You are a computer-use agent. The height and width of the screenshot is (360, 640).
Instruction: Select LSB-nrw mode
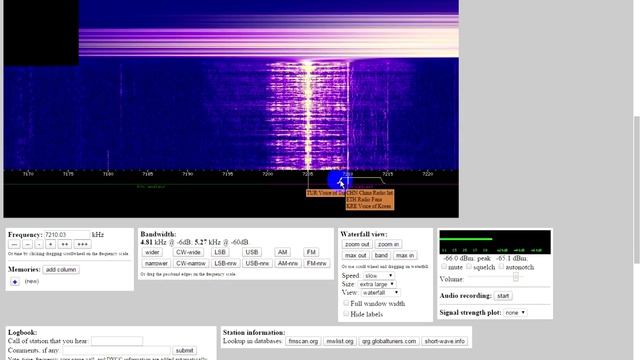pyautogui.click(x=226, y=264)
